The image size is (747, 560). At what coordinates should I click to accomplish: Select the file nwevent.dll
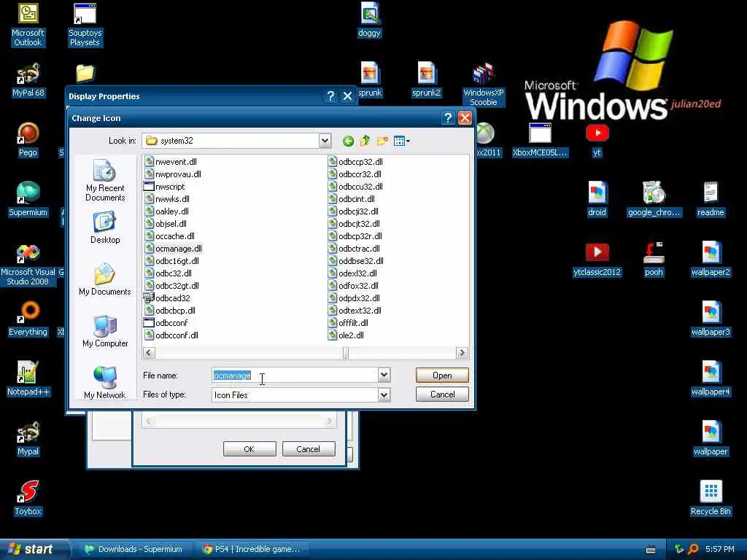coord(171,162)
